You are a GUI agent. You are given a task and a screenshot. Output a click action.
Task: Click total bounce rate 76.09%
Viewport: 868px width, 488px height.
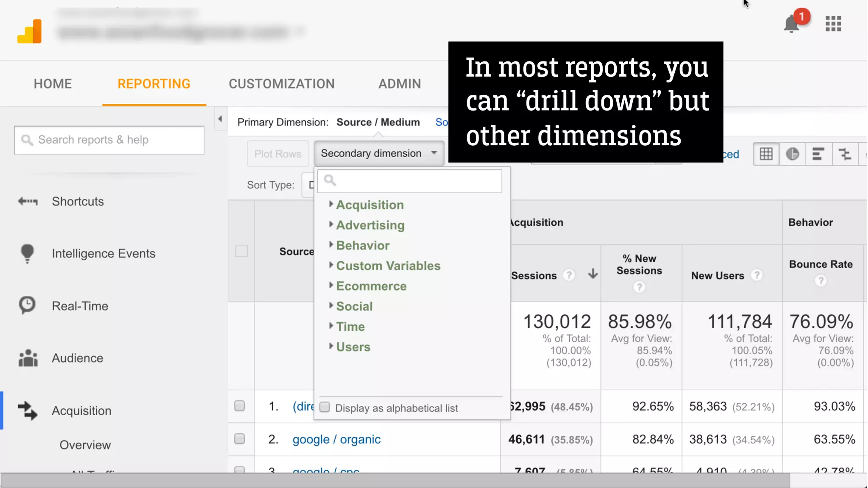tap(821, 322)
